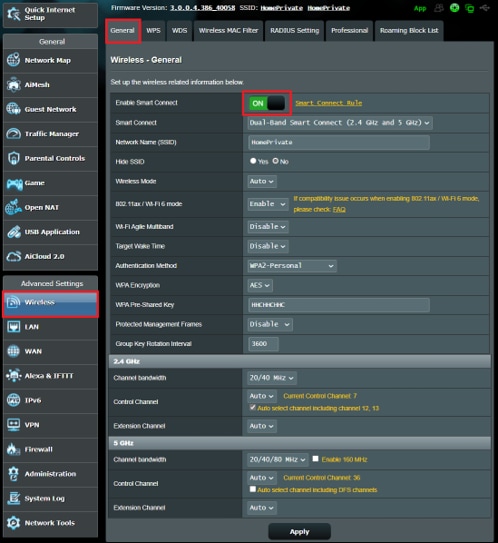This screenshot has height=543, width=498.
Task: Open Quick Internet Setup wizard icon
Action: (14, 14)
